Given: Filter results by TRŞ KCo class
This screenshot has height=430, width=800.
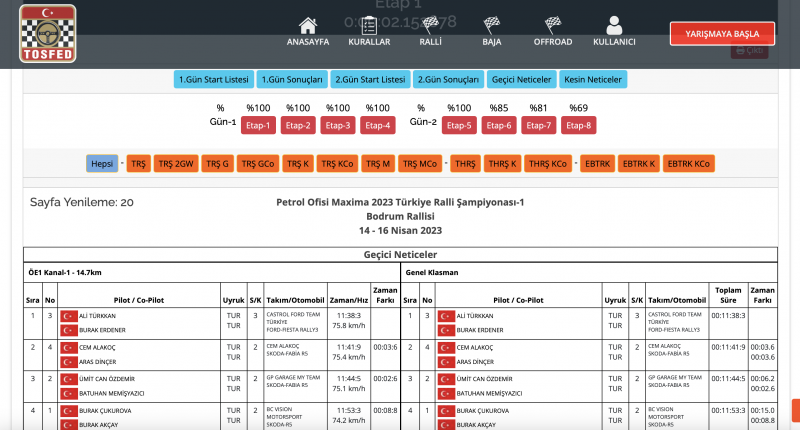Looking at the screenshot, I should pos(337,164).
